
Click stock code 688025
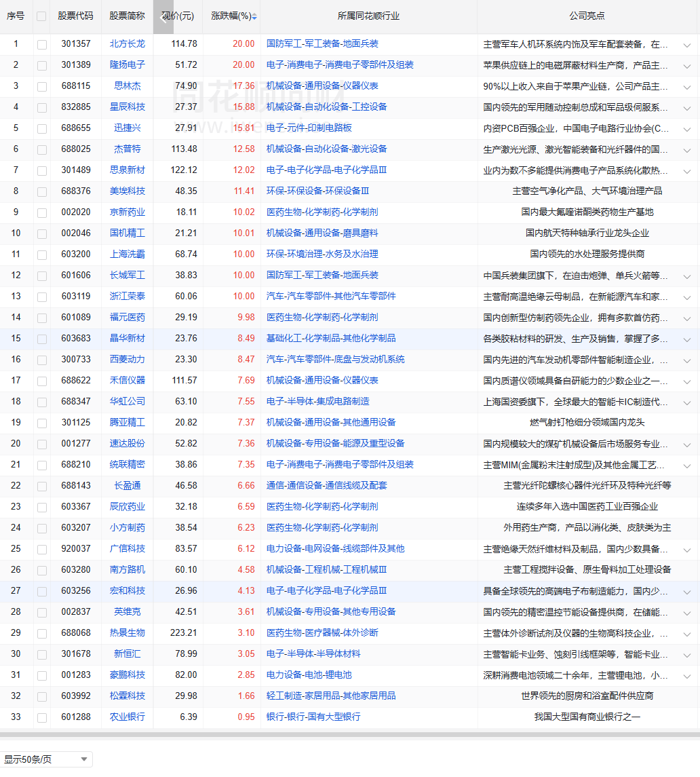pos(76,149)
